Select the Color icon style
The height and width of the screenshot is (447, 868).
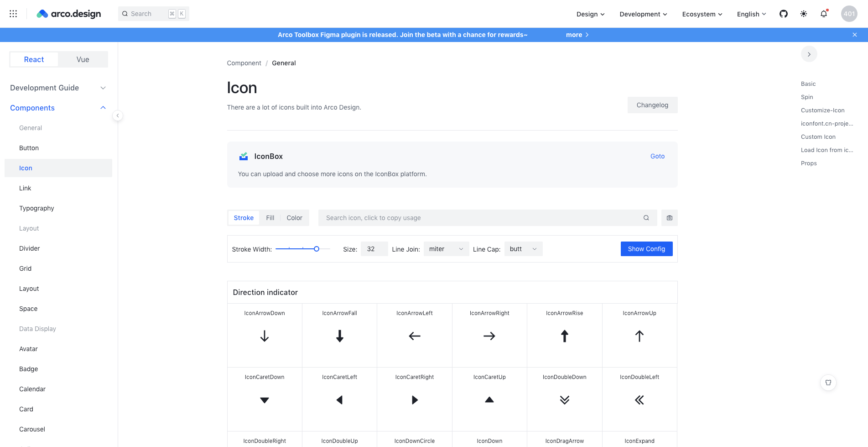tap(295, 218)
